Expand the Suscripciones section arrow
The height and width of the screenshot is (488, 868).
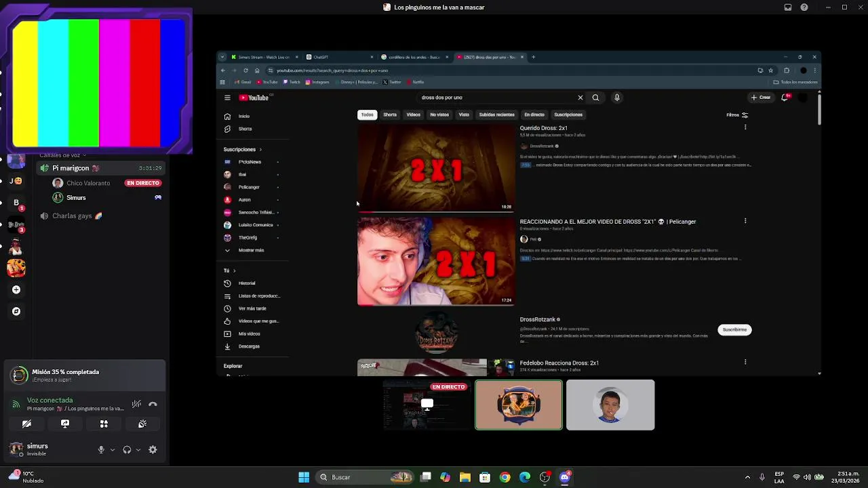pos(260,149)
